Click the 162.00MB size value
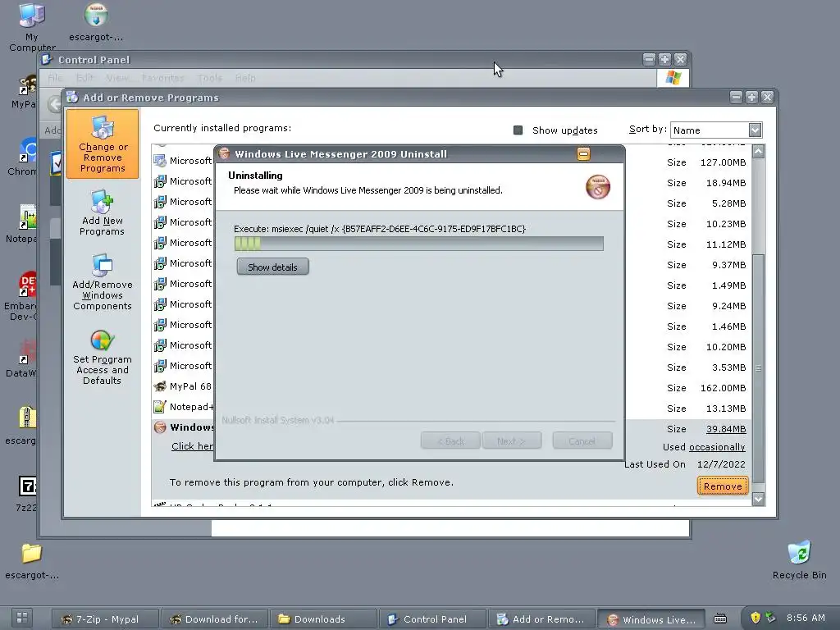 click(x=723, y=388)
